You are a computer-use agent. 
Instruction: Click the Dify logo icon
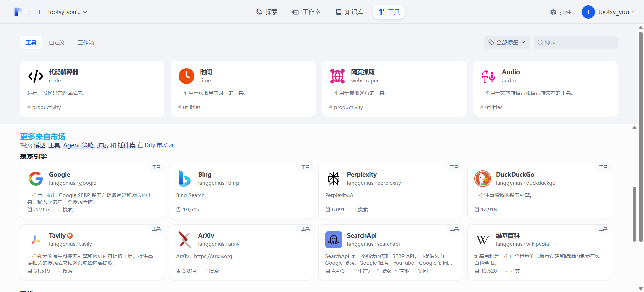[18, 12]
